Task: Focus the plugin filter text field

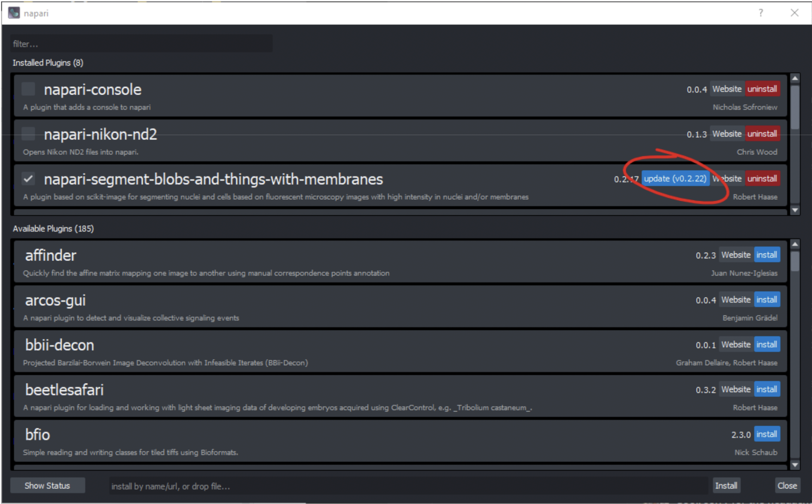Action: [x=141, y=44]
